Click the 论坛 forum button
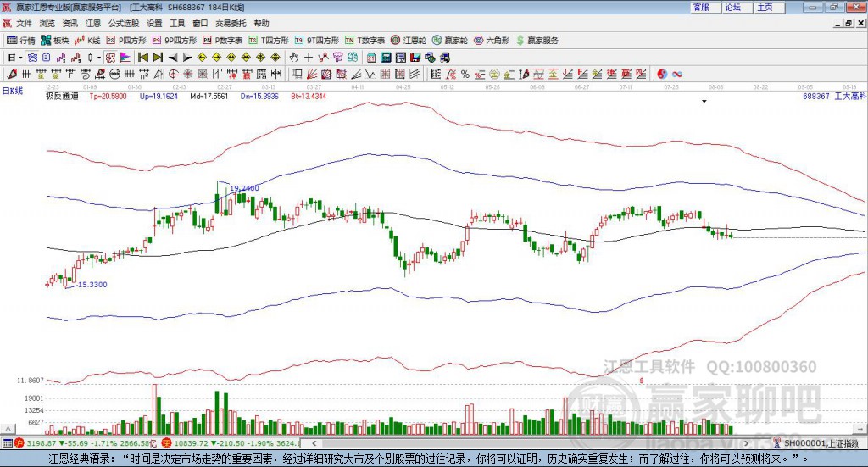The width and height of the screenshot is (868, 467). pos(732,7)
